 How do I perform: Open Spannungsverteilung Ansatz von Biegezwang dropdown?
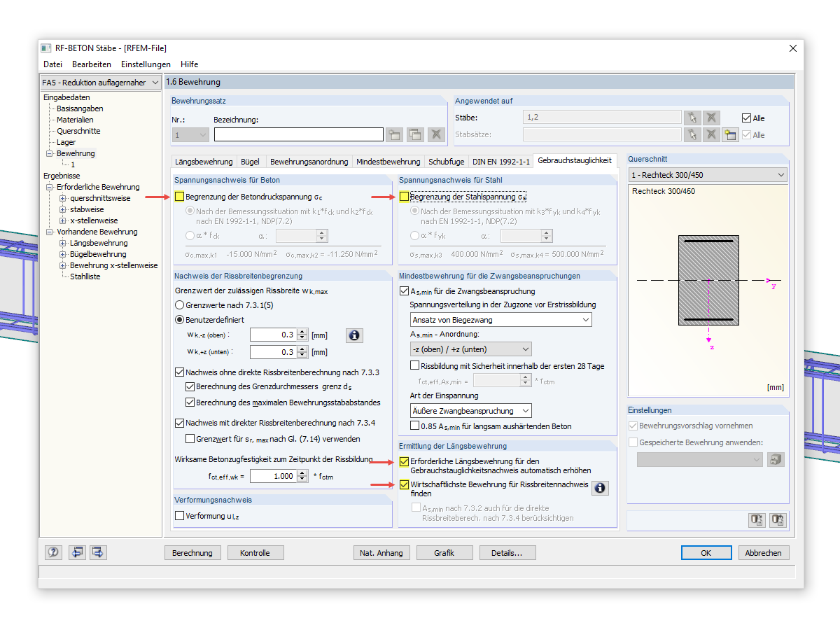point(500,320)
